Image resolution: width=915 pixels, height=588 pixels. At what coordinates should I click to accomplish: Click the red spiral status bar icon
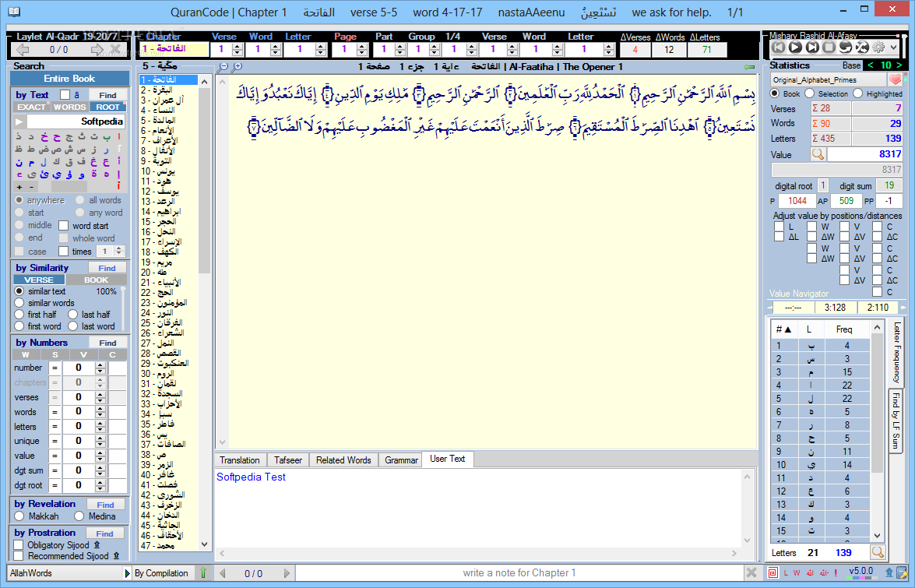pos(772,573)
